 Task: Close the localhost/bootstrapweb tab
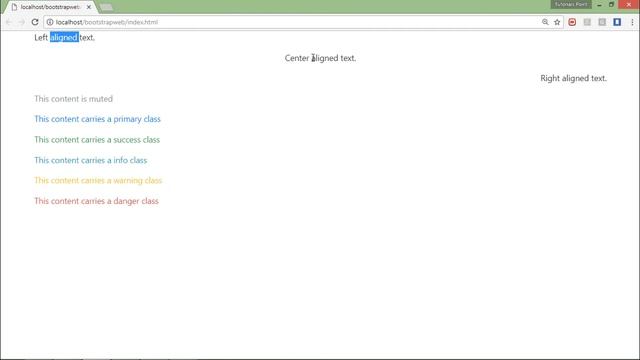coord(89,7)
